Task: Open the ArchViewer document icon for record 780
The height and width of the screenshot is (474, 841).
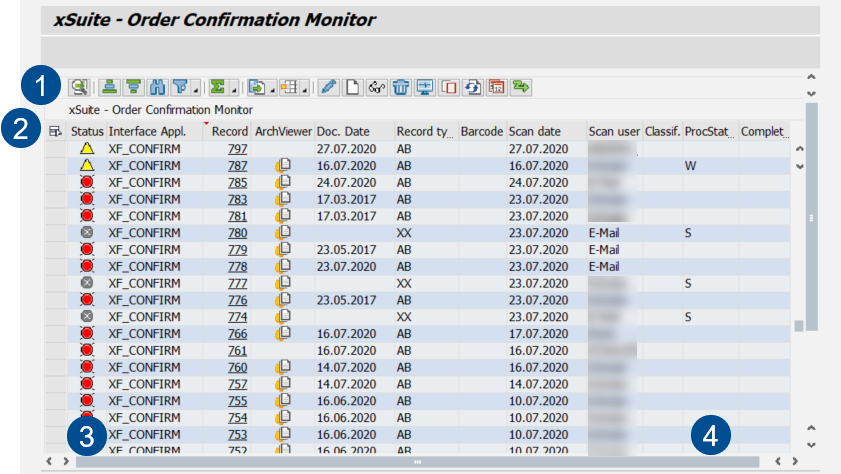Action: click(283, 233)
